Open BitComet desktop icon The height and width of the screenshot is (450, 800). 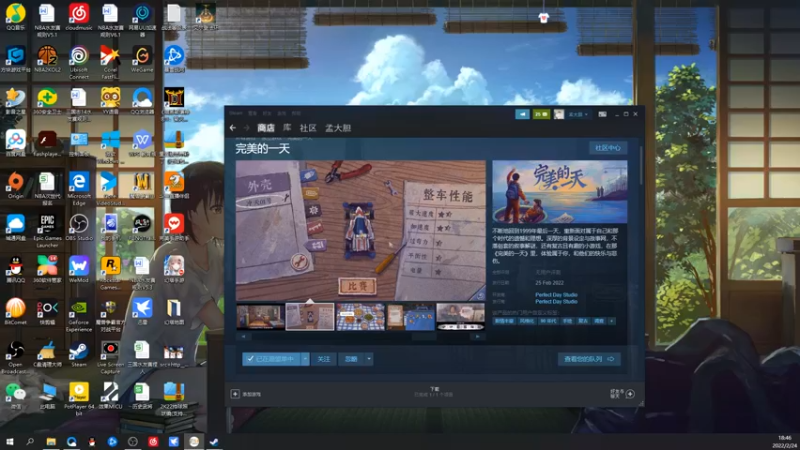click(15, 312)
